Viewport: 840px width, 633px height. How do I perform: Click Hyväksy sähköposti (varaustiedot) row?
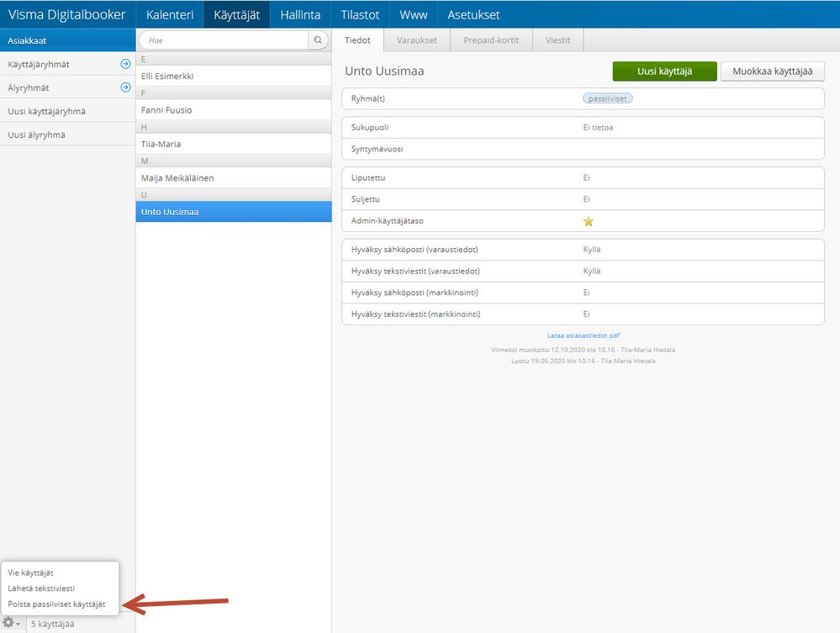[583, 250]
